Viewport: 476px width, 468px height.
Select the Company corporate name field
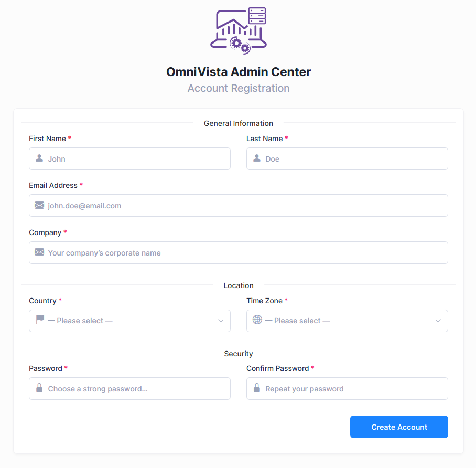(x=239, y=253)
